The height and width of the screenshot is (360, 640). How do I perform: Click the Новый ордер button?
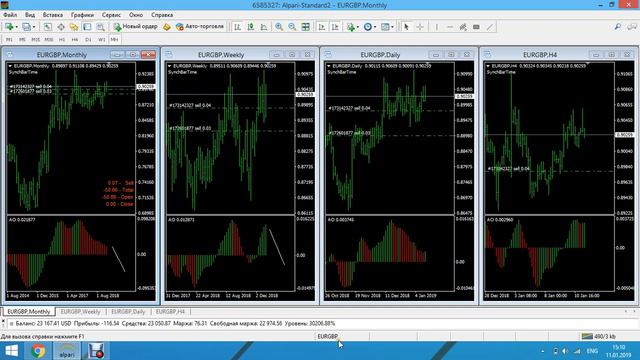click(136, 27)
